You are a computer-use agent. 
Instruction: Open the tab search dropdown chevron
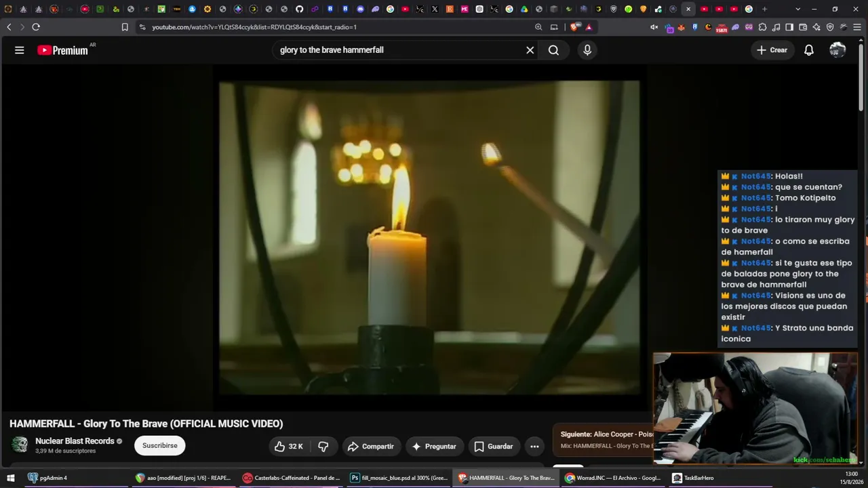point(797,9)
